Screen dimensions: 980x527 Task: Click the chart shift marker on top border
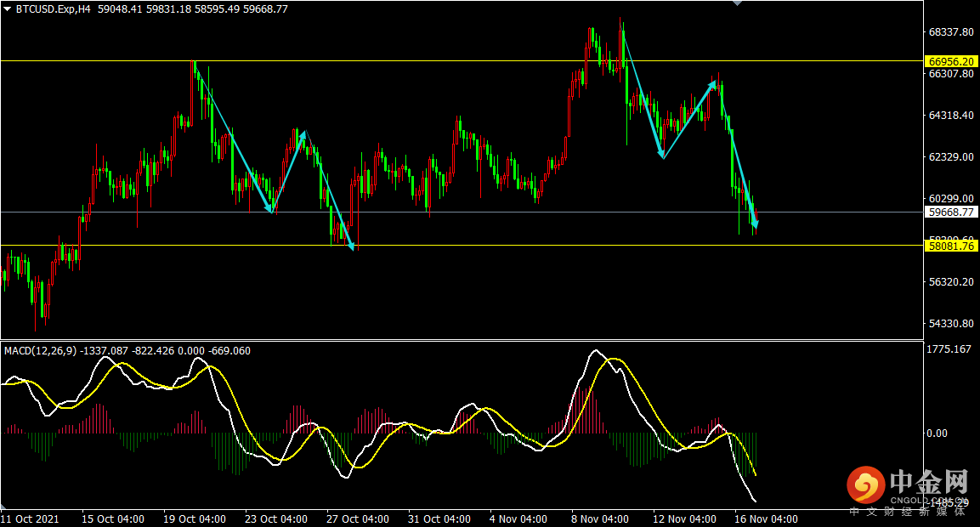click(736, 3)
